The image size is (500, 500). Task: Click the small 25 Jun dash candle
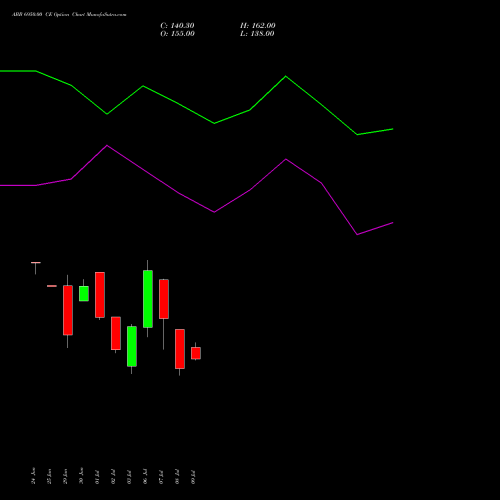[52, 286]
